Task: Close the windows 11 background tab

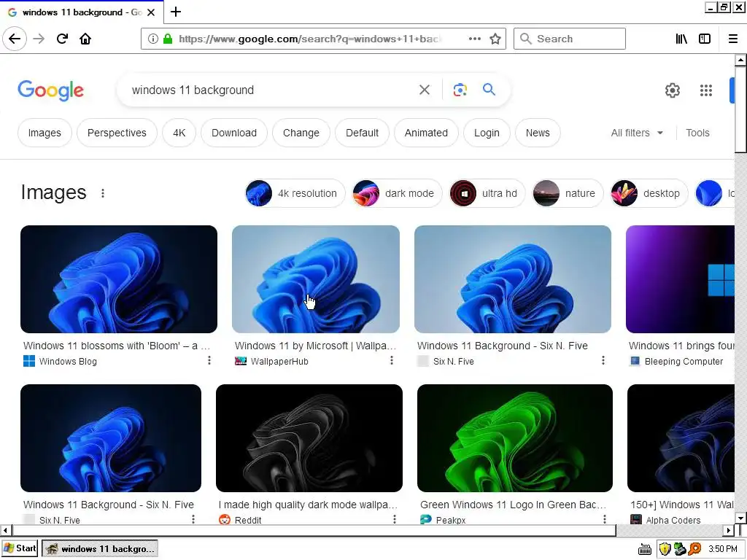Action: (x=151, y=12)
